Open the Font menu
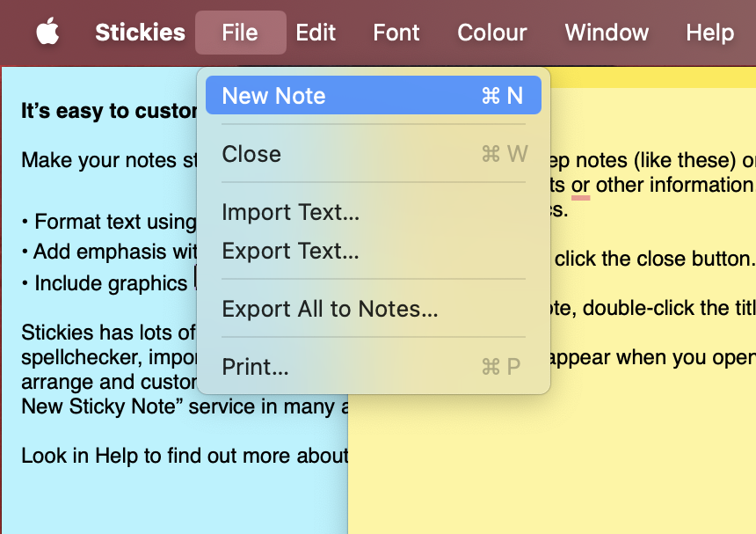This screenshot has width=756, height=534. tap(396, 33)
